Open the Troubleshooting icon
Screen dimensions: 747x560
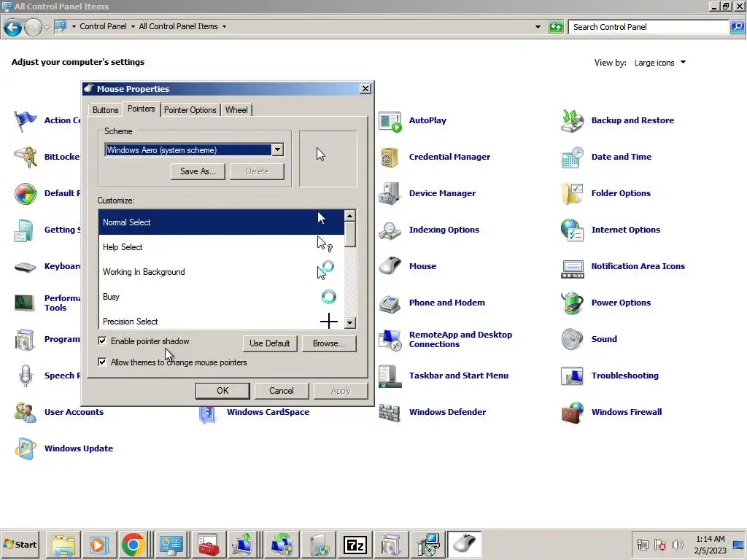coord(572,376)
